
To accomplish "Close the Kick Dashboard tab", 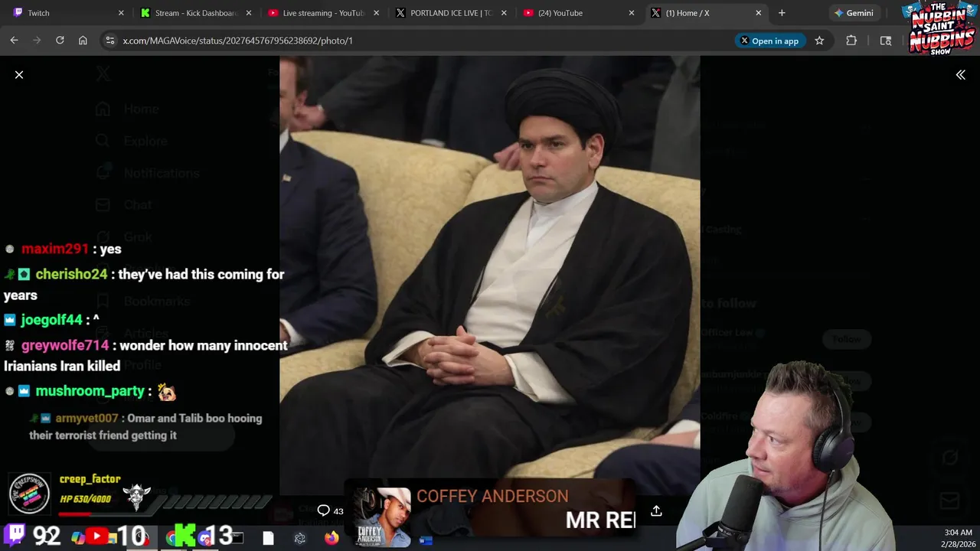I will pyautogui.click(x=249, y=13).
